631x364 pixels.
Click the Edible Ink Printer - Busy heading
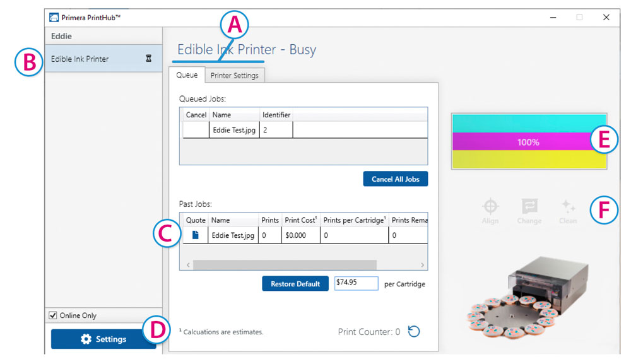(x=247, y=49)
